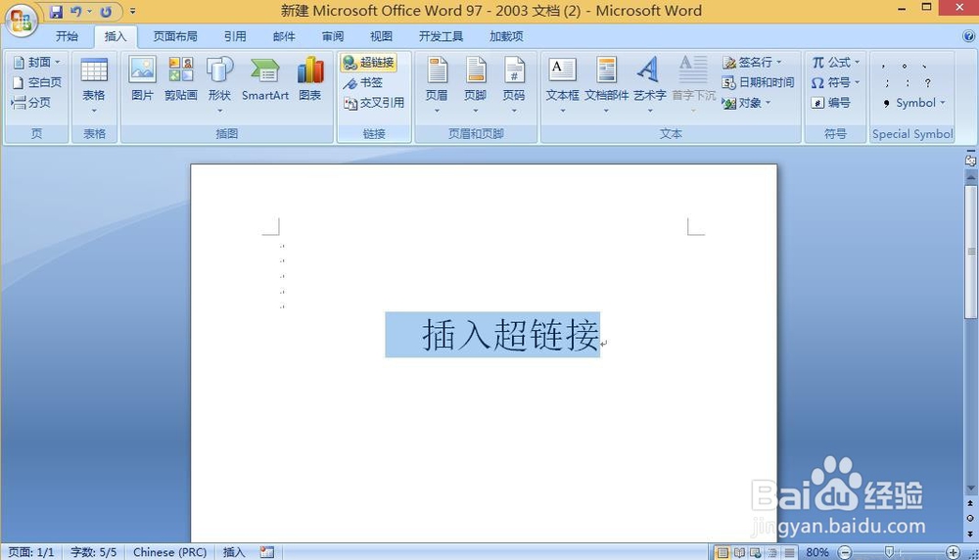979x560 pixels.
Task: Switch to Web Layout view
Action: pyautogui.click(x=756, y=552)
